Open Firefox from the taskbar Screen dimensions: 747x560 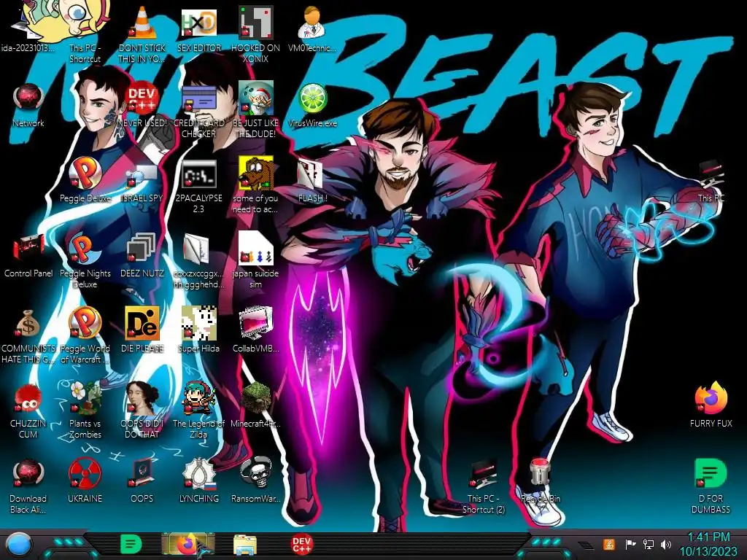pyautogui.click(x=187, y=544)
